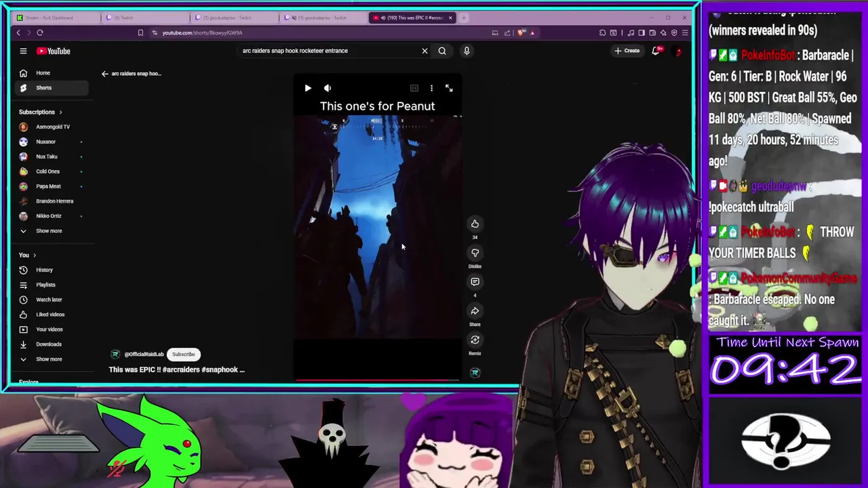
Task: Like this Short with thumbs up
Action: pyautogui.click(x=475, y=224)
